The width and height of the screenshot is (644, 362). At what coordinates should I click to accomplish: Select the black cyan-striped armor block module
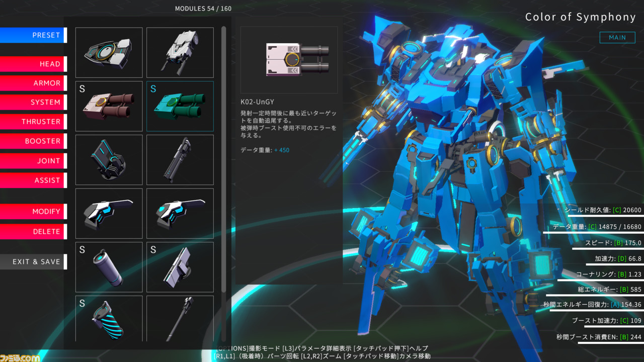[x=109, y=160]
